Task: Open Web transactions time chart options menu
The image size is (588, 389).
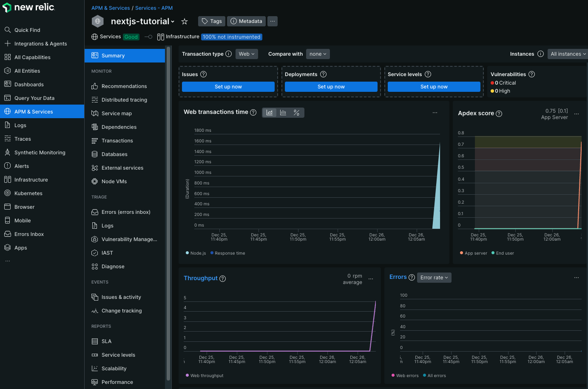Action: [x=435, y=113]
